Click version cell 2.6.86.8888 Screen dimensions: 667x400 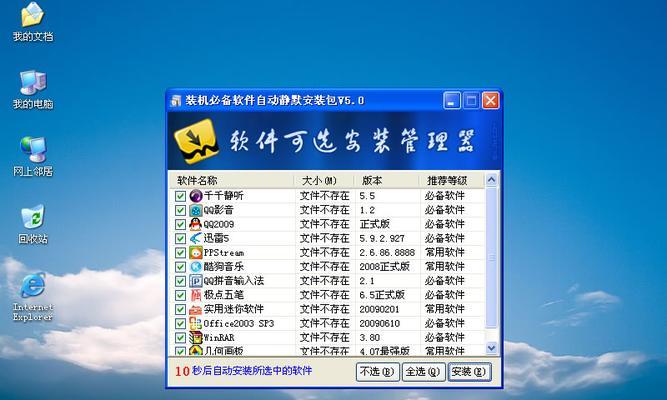387,253
